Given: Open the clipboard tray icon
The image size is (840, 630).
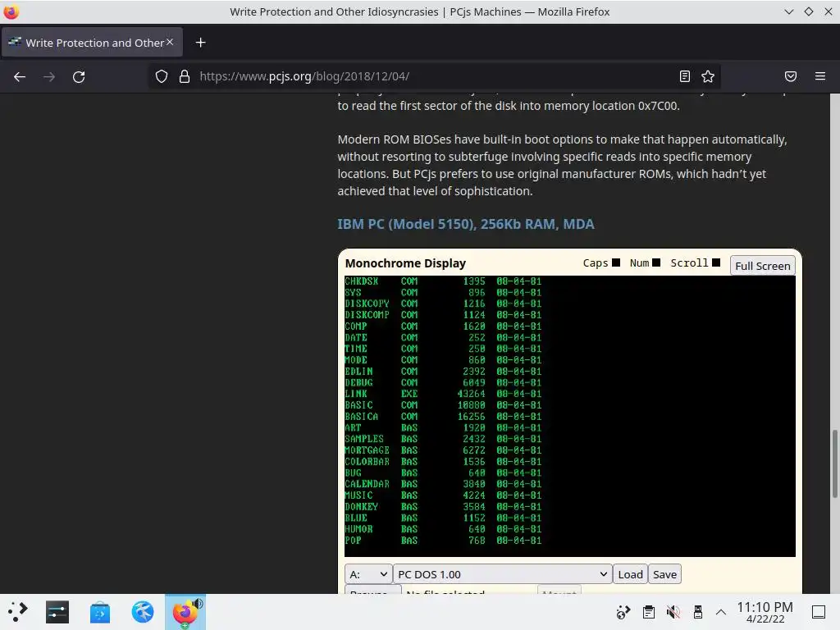Looking at the screenshot, I should (x=649, y=612).
